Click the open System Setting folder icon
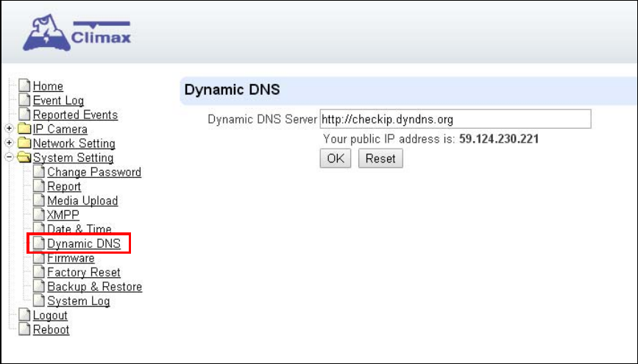The height and width of the screenshot is (364, 638). coord(24,157)
